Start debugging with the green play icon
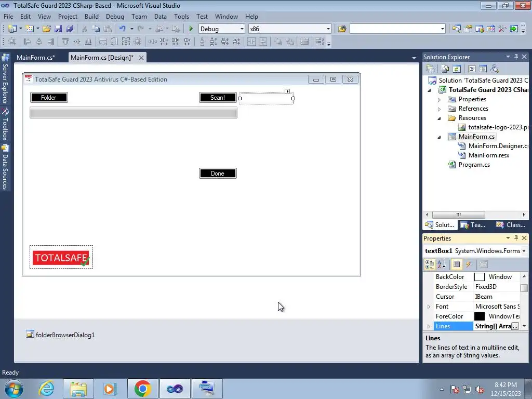The height and width of the screenshot is (399, 532). (191, 29)
